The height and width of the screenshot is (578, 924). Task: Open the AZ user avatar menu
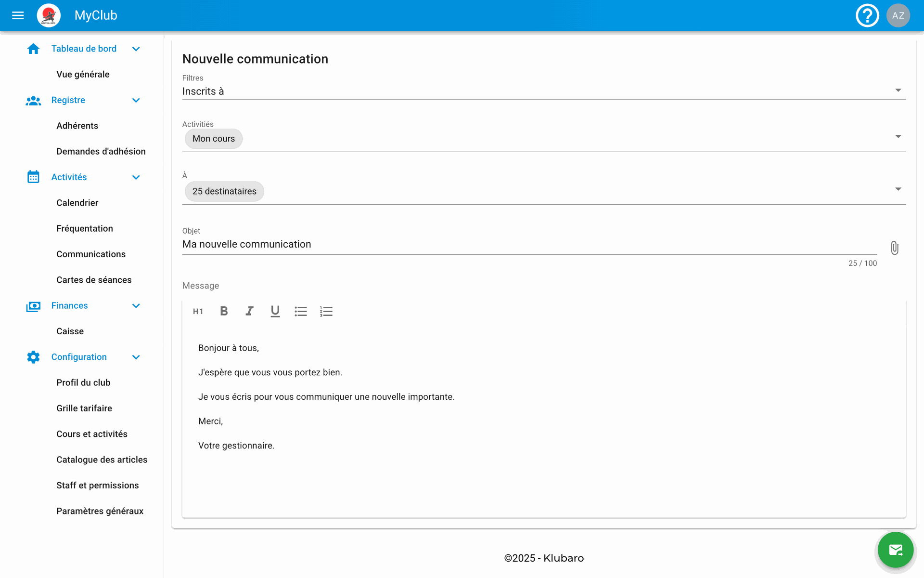tap(898, 15)
